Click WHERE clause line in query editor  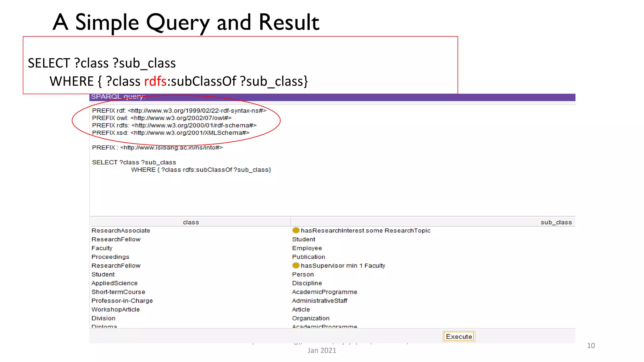[201, 170]
